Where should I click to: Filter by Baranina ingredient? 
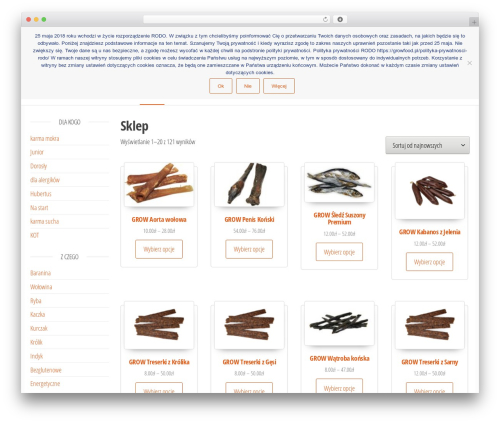pyautogui.click(x=40, y=273)
